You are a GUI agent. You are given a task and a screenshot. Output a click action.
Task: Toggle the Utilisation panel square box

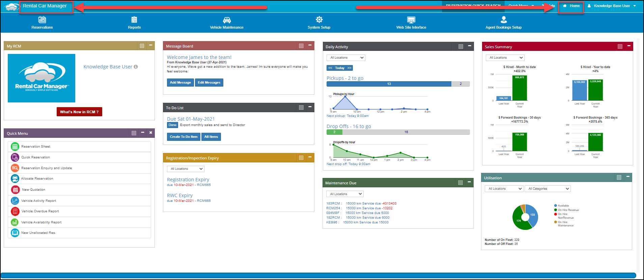619,178
